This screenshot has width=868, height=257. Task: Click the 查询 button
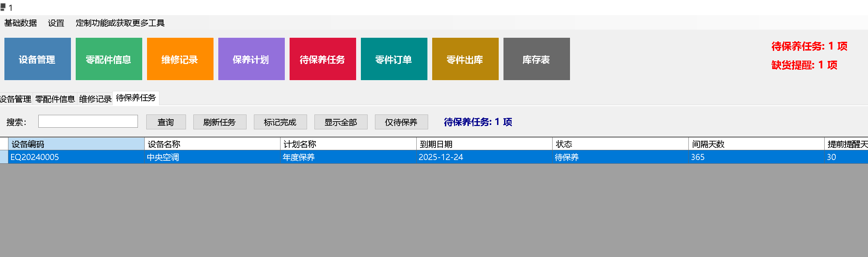166,122
